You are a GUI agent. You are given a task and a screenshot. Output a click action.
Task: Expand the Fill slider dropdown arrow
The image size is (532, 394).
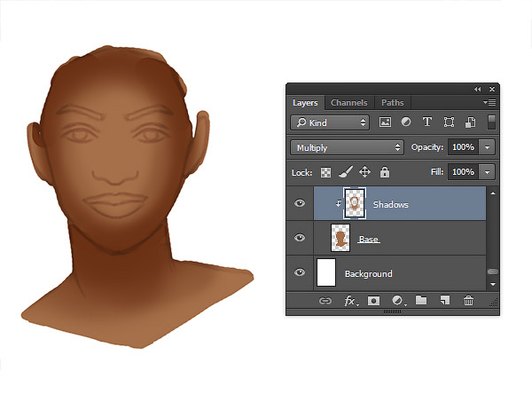[487, 172]
